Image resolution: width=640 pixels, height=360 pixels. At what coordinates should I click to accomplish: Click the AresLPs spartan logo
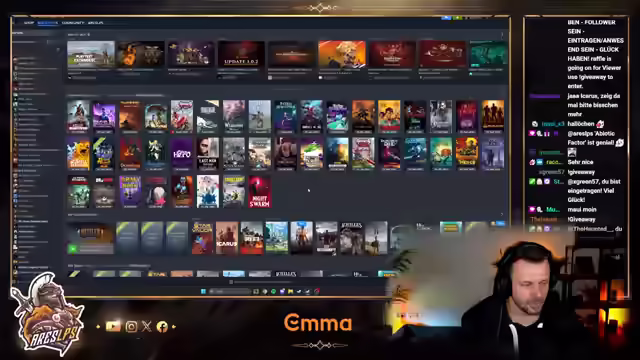[x=48, y=314]
